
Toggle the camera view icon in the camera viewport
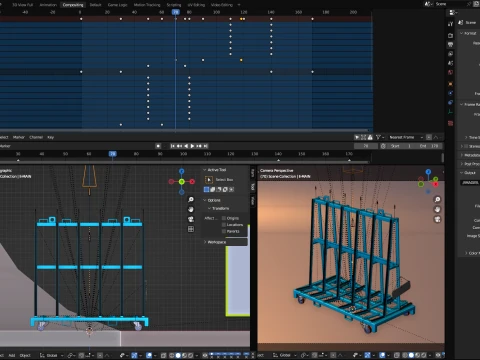(x=437, y=219)
